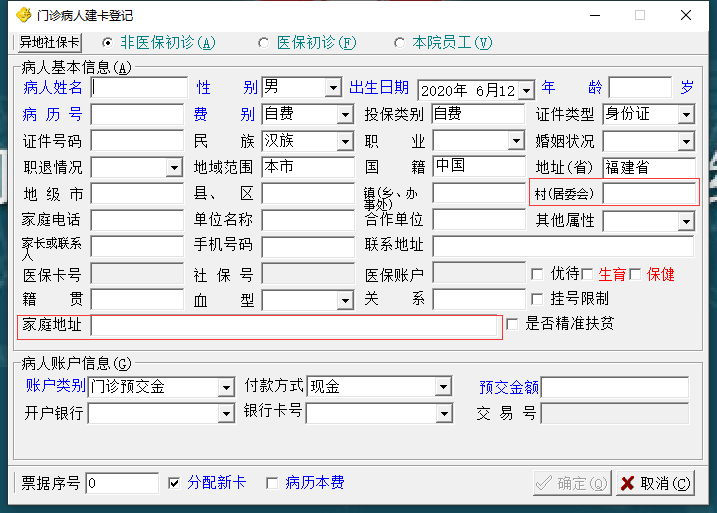Open the 民族 dropdown showing 汉族
Viewport: 717px width, 513px height.
coord(346,141)
